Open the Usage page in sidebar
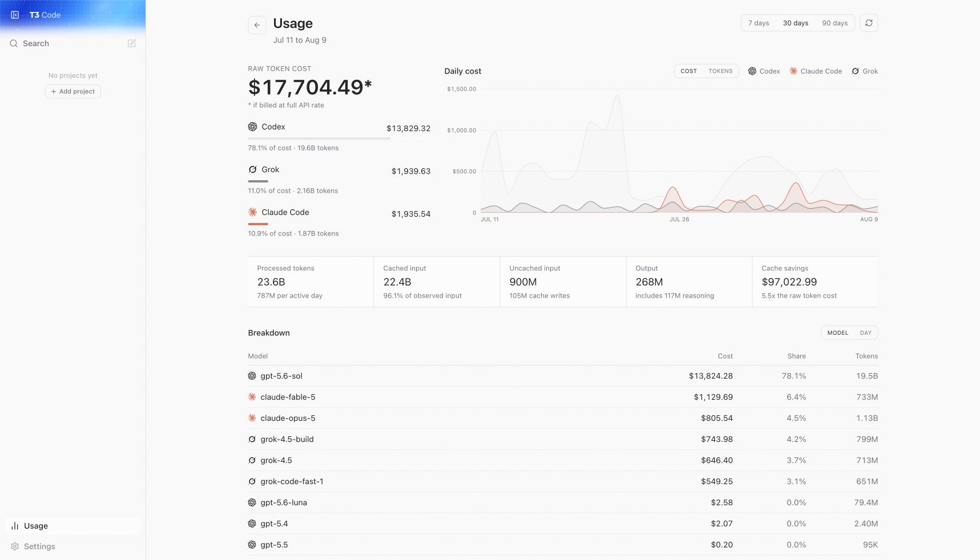The image size is (980, 560). coord(72,526)
